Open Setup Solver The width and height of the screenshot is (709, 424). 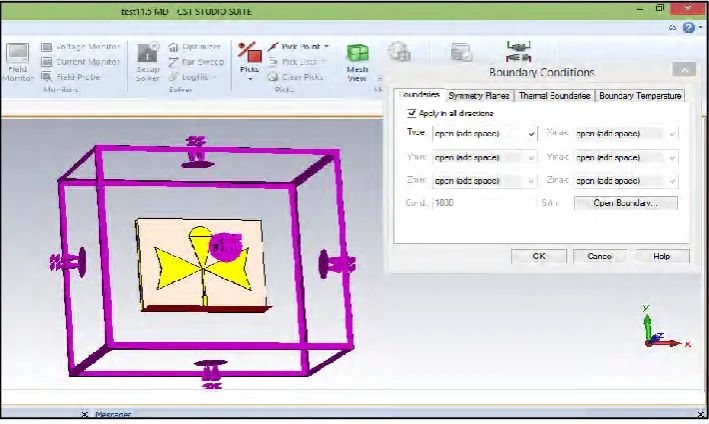148,62
